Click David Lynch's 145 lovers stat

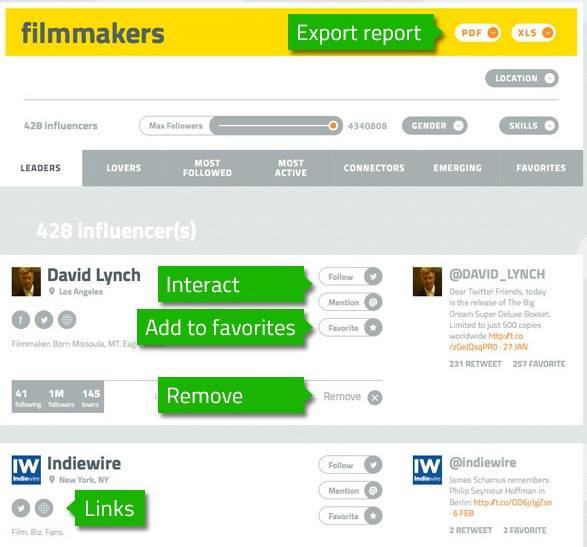[91, 398]
